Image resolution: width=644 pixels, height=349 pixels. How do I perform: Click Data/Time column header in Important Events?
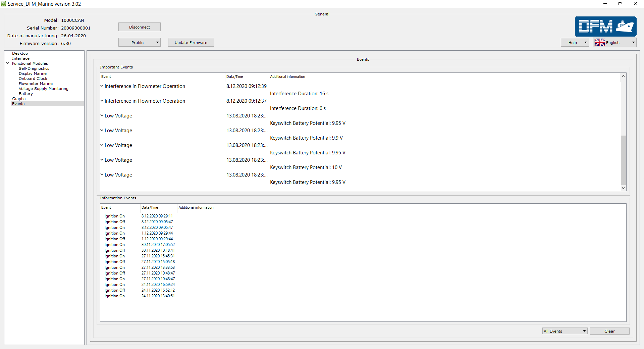pos(247,77)
